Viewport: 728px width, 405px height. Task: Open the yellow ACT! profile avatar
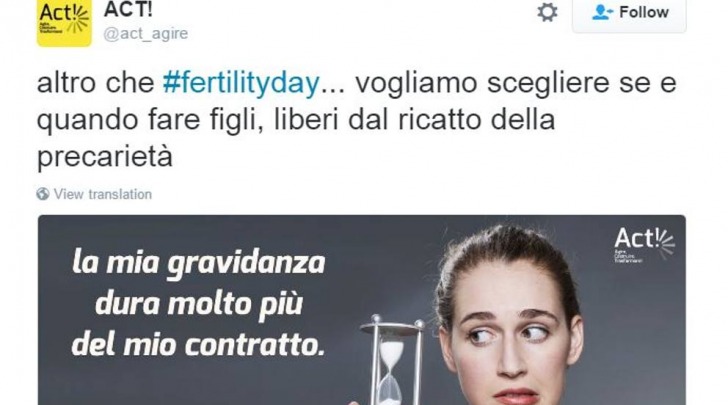[x=64, y=23]
